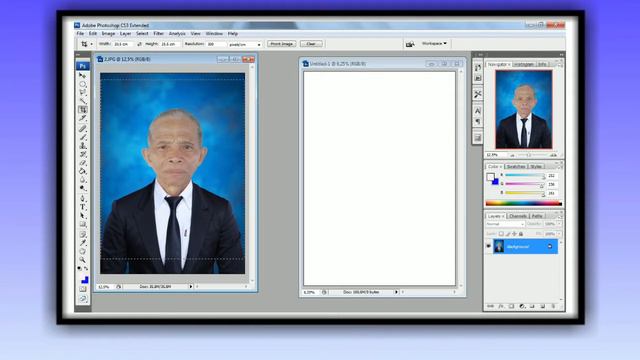
Task: Click the Width input field
Action: [123, 44]
